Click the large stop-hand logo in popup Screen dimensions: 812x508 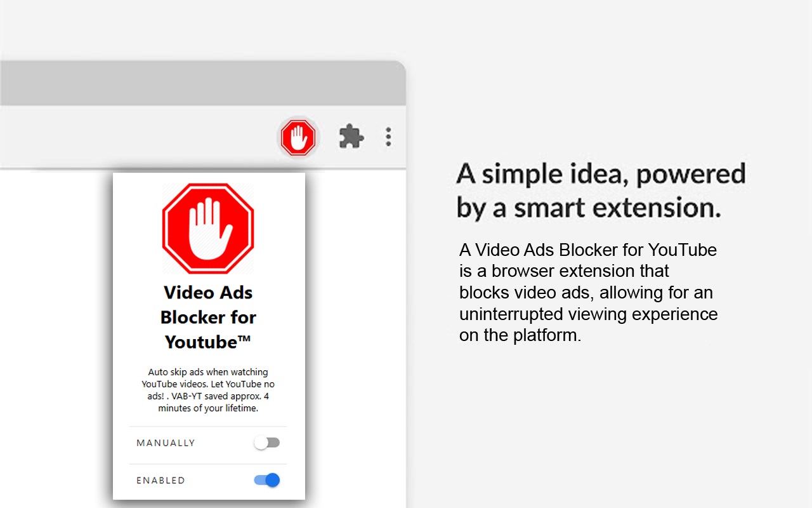pos(208,229)
